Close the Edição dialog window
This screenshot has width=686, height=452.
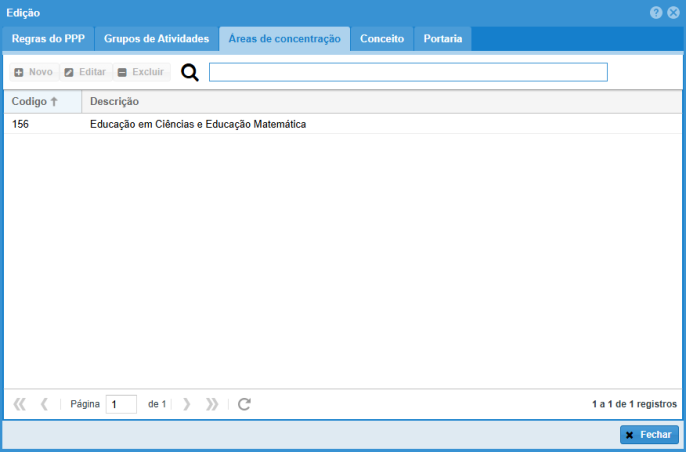point(673,12)
